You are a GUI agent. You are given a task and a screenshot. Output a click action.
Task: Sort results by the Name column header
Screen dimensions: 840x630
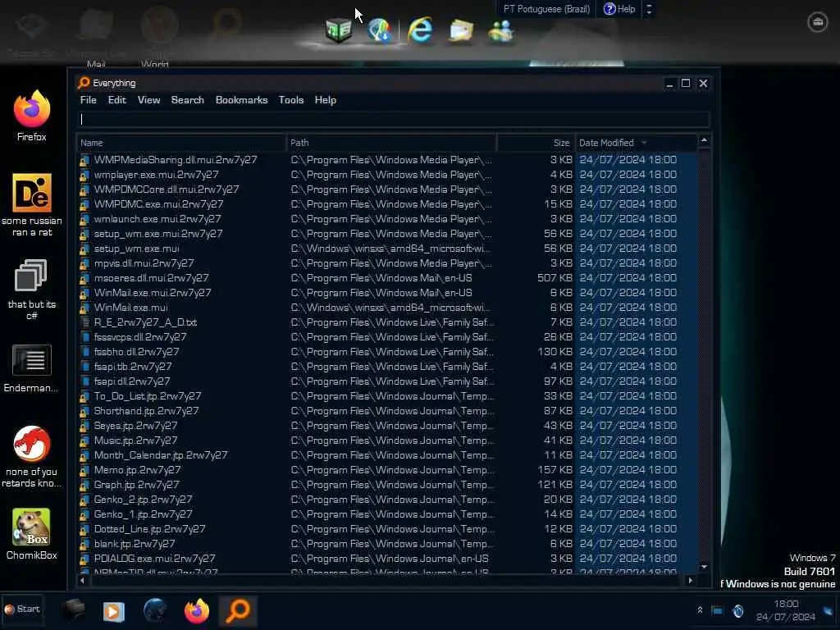[181, 143]
